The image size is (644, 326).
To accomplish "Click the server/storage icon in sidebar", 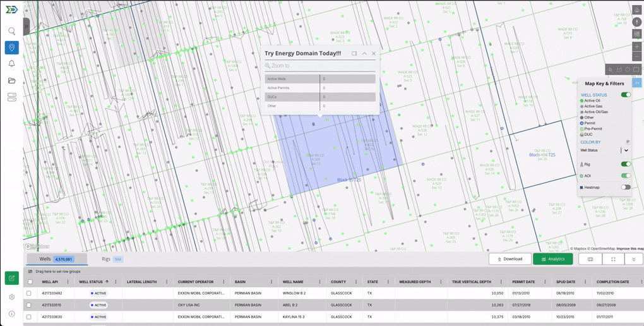I will (11, 97).
